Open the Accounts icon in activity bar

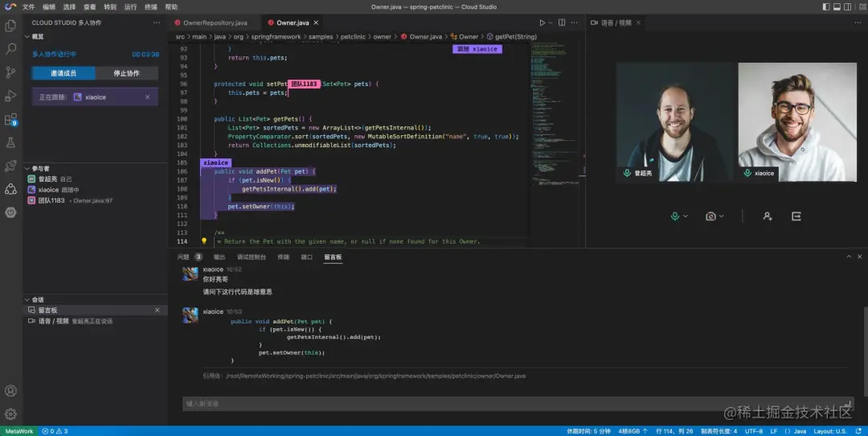[x=10, y=391]
